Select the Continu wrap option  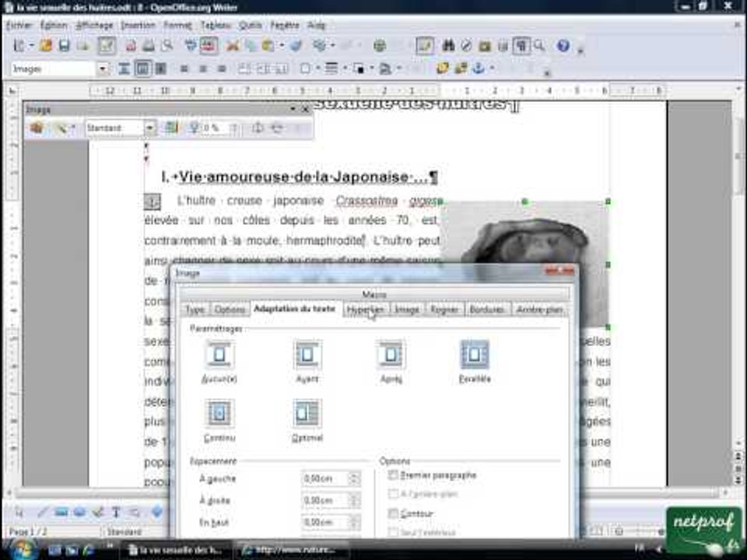(x=219, y=421)
